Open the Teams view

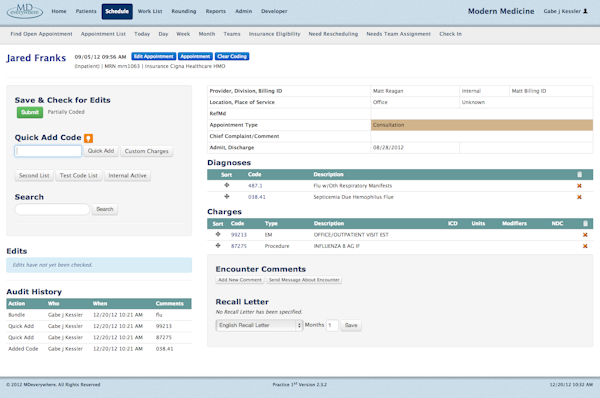point(232,34)
